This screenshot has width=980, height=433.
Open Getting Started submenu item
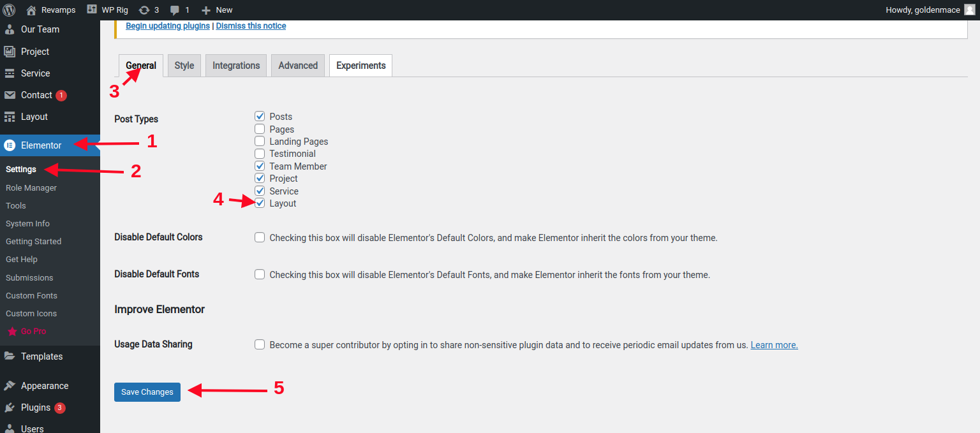[34, 242]
